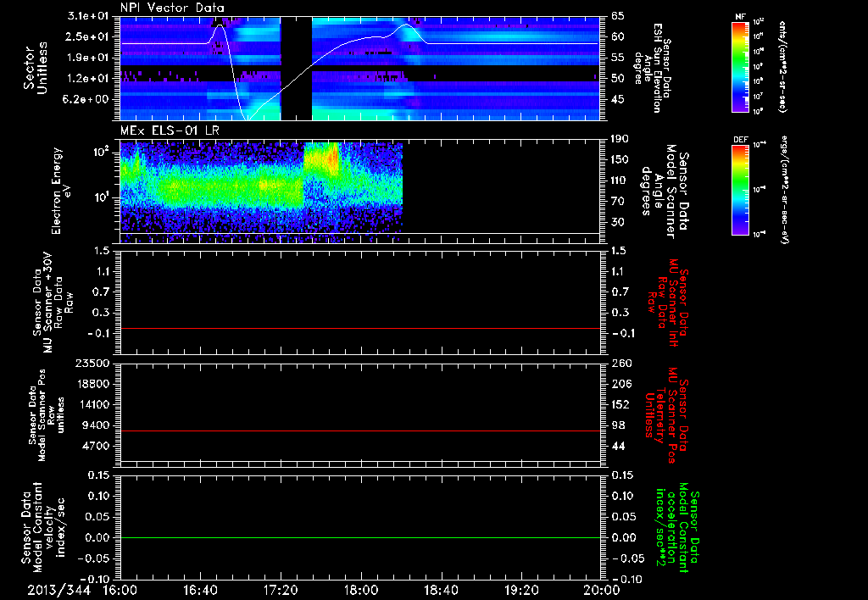The width and height of the screenshot is (868, 600).
Task: Select the NPI Vector Data title
Action: click(x=172, y=8)
